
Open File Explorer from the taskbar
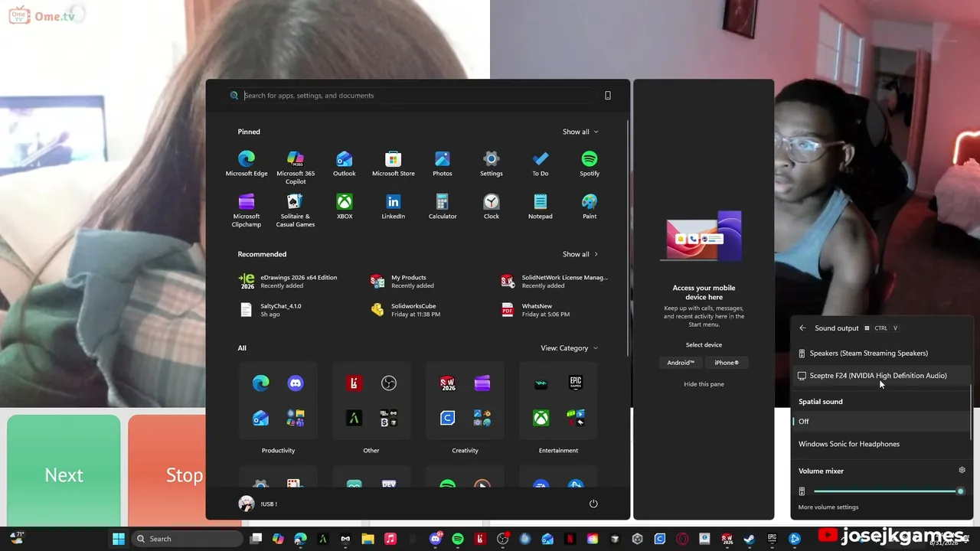coord(367,539)
